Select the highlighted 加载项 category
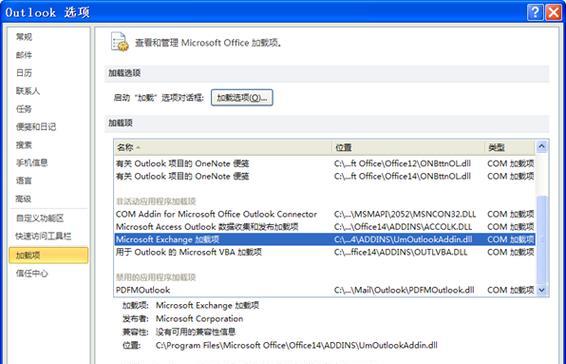Viewport: 566px width, 364px height. coord(49,255)
